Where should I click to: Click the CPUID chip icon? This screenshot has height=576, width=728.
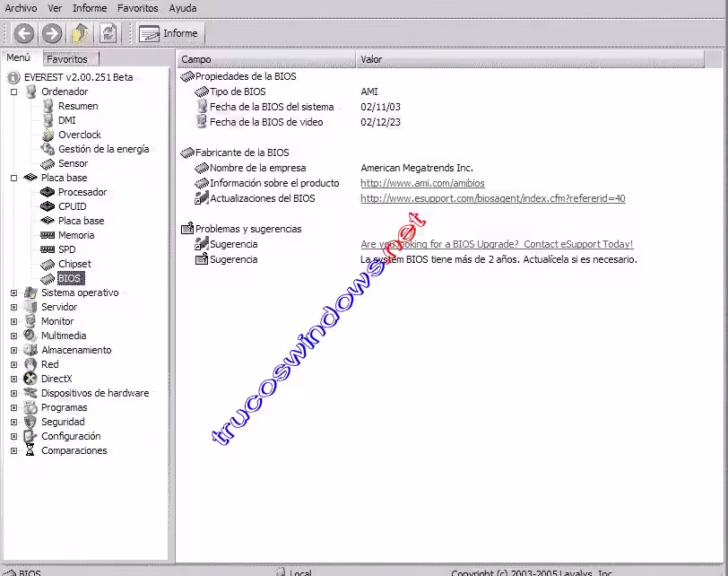coord(48,206)
